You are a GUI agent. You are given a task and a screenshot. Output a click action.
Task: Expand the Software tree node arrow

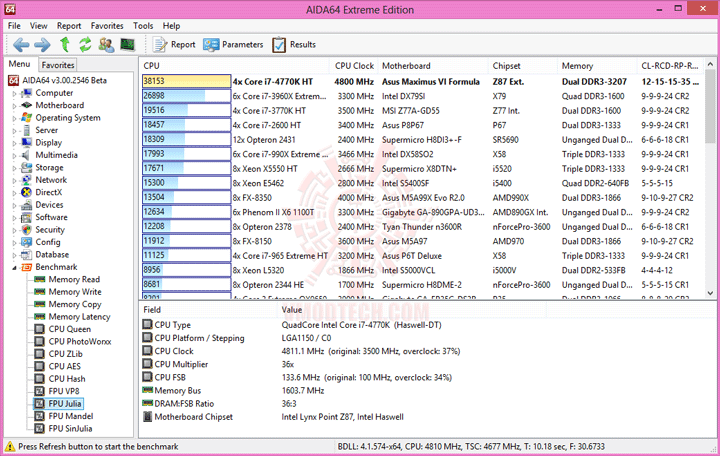[x=14, y=218]
